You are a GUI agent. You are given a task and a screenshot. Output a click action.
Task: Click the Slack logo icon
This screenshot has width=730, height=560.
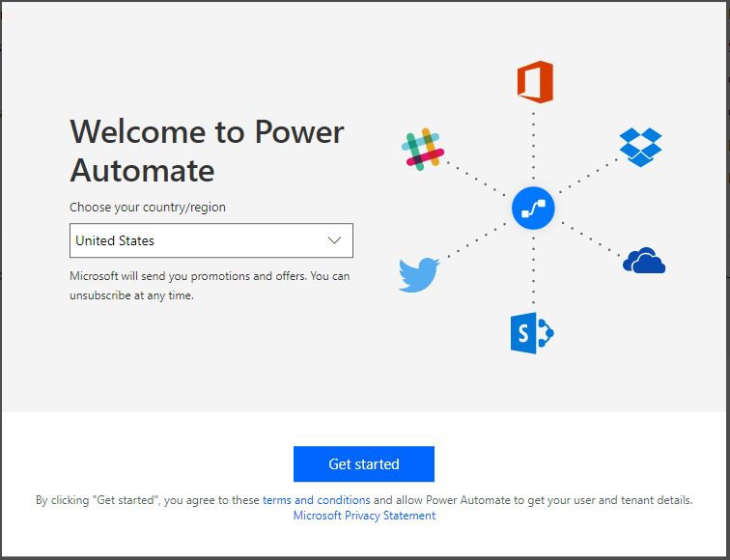tap(422, 149)
